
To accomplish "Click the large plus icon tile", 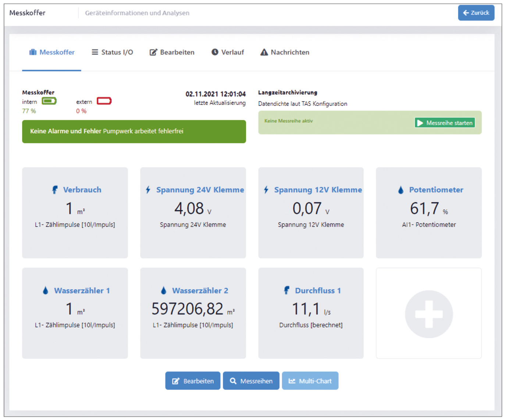I will (428, 313).
